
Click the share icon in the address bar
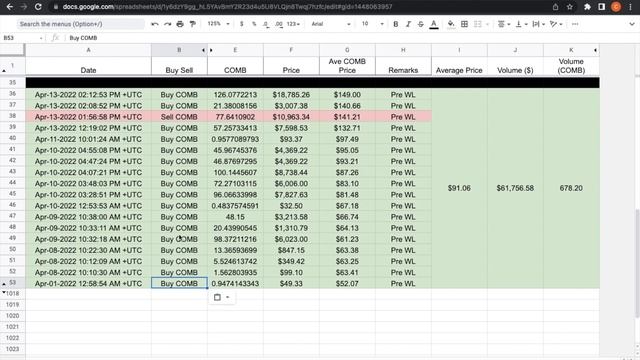pos(555,7)
